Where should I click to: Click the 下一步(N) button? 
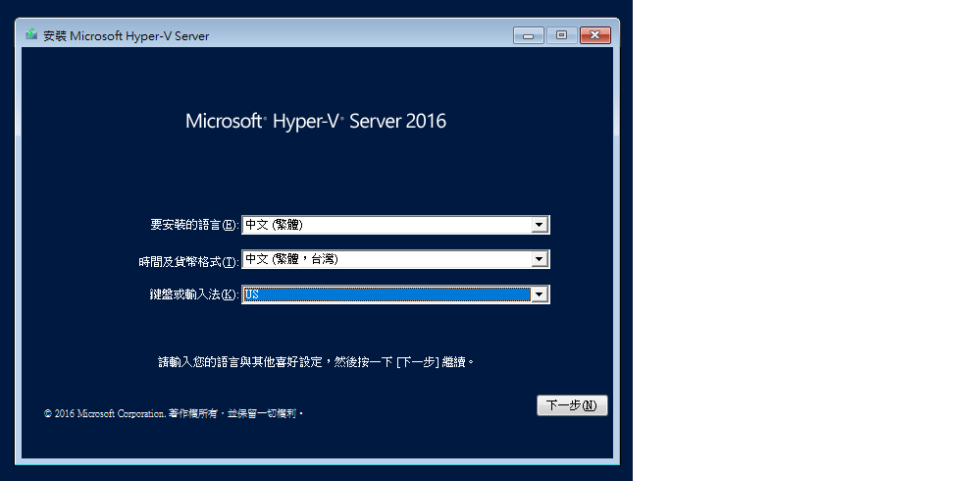pyautogui.click(x=572, y=405)
